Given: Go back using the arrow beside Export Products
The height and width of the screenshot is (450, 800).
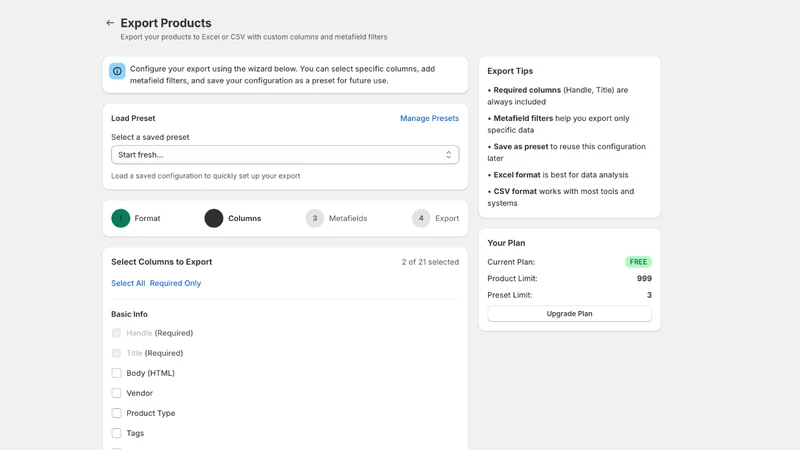Looking at the screenshot, I should click(x=110, y=23).
